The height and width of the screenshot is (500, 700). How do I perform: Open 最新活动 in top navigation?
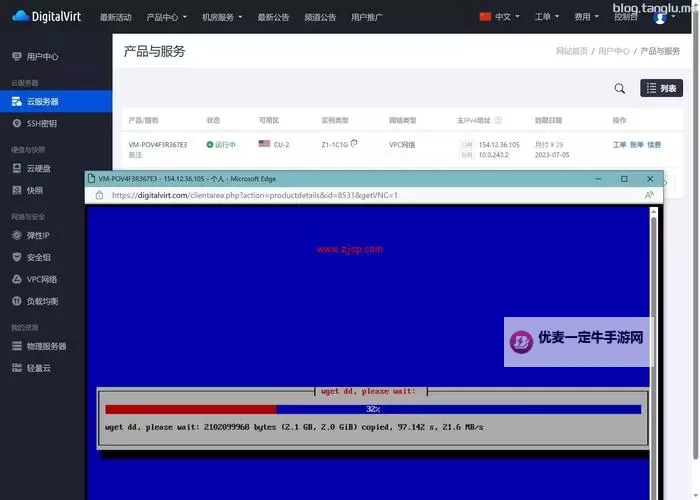click(116, 17)
